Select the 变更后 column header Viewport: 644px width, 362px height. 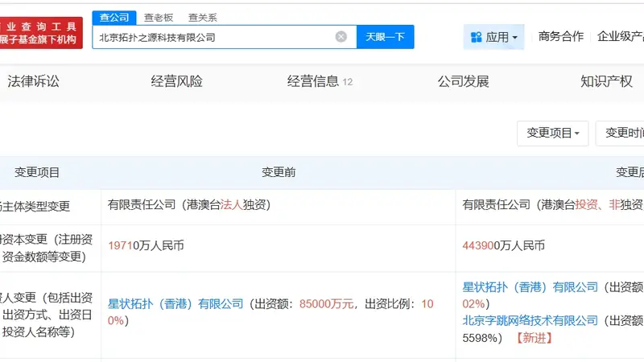[630, 172]
